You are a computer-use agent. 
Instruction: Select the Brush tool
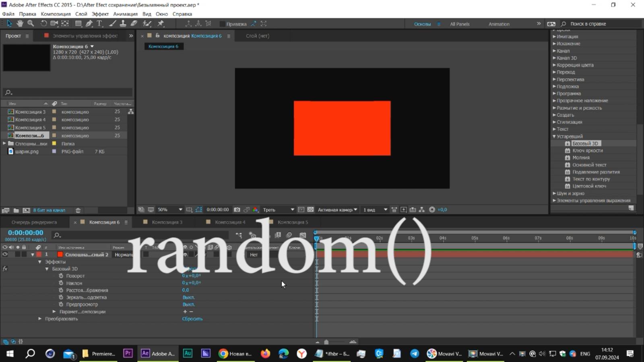[x=113, y=24]
